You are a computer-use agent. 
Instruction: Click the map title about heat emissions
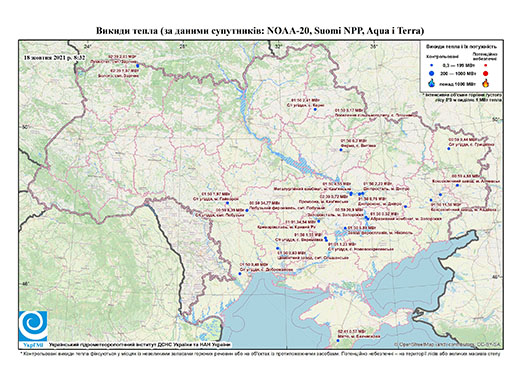(260, 31)
